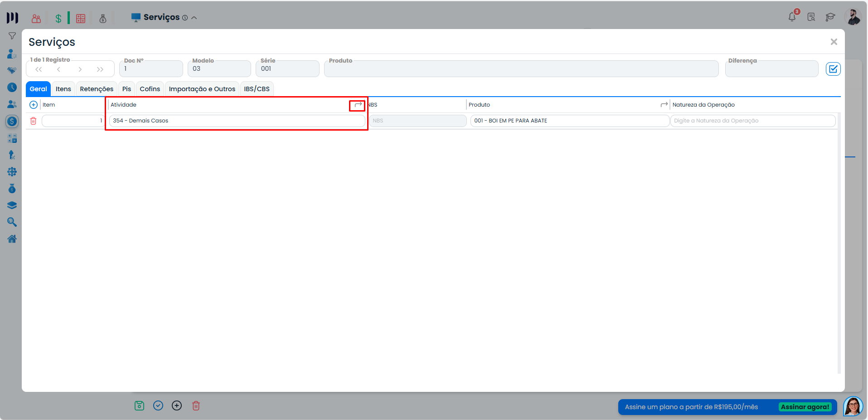Viewport: 868px width, 420px height.
Task: Open the document search icon in header
Action: coord(811,17)
